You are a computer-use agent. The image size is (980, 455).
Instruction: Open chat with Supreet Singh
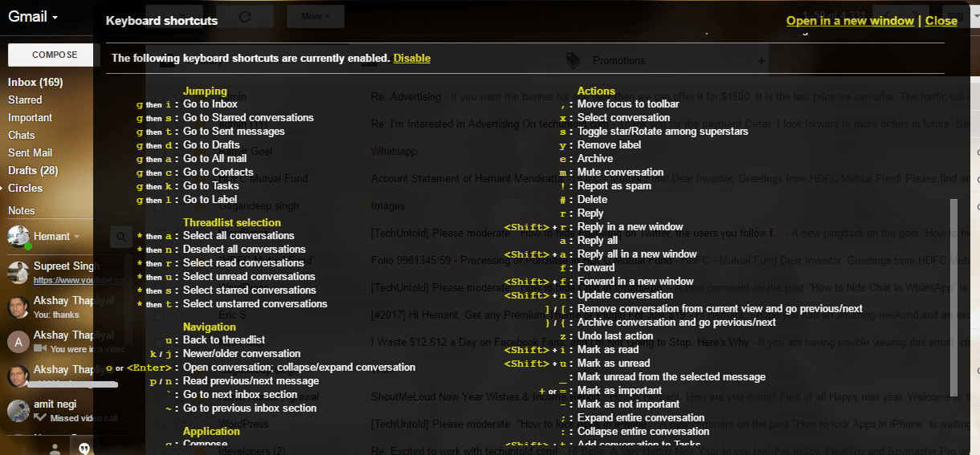pos(64,266)
